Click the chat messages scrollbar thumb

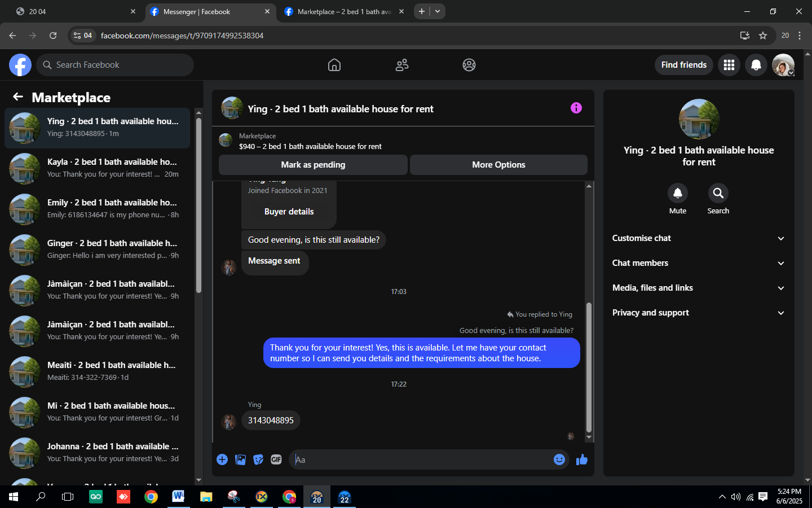click(x=589, y=368)
